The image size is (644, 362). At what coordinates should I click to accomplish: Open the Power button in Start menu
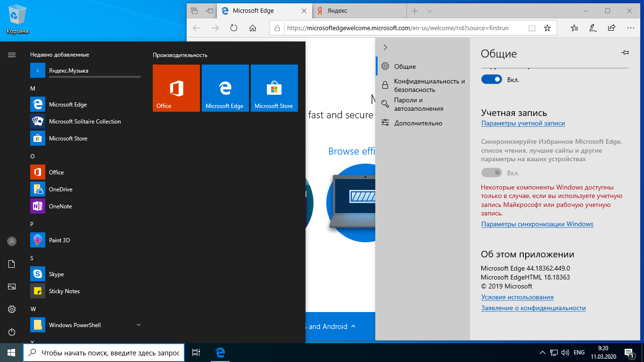(x=12, y=332)
